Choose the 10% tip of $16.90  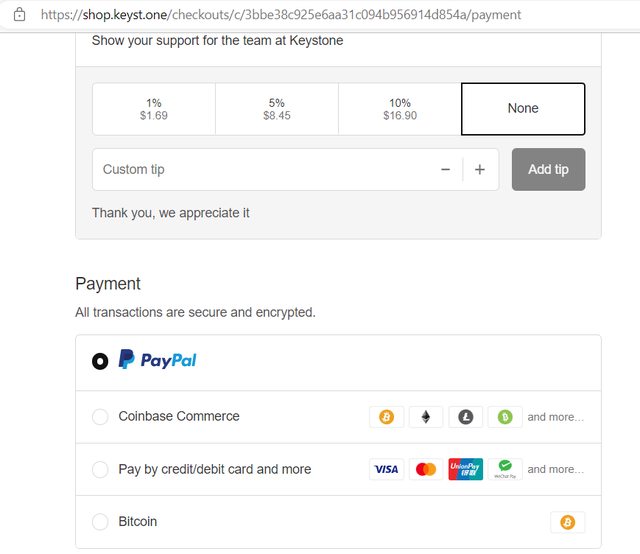(400, 109)
